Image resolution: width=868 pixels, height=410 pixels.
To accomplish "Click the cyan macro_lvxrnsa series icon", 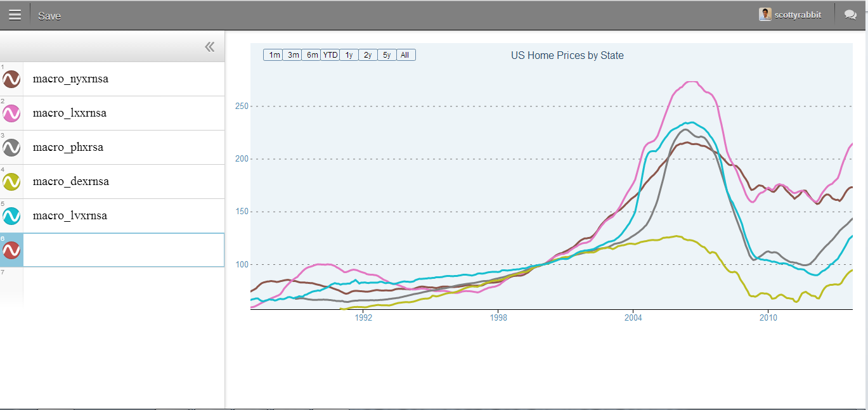I will (11, 216).
